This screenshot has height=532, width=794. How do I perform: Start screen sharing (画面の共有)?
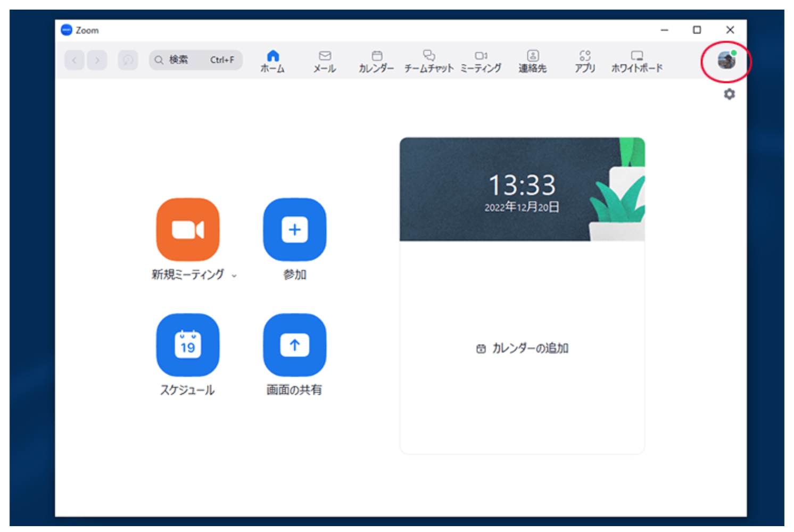coord(294,345)
